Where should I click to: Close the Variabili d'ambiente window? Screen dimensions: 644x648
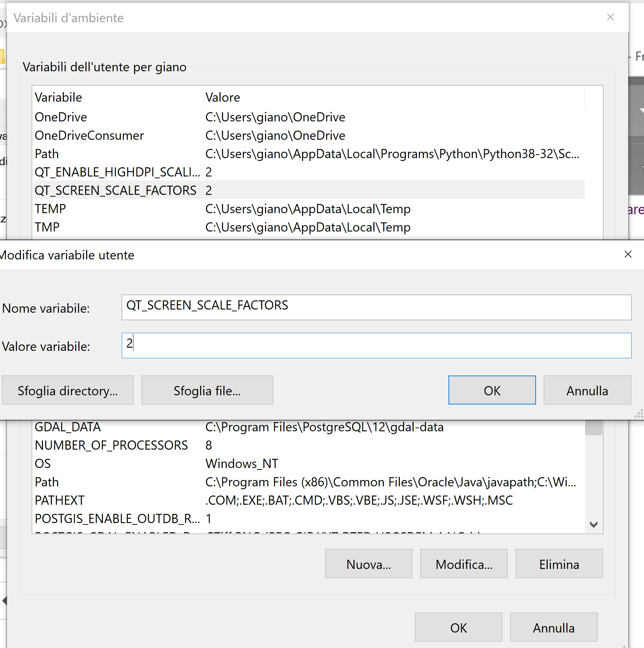tap(610, 17)
